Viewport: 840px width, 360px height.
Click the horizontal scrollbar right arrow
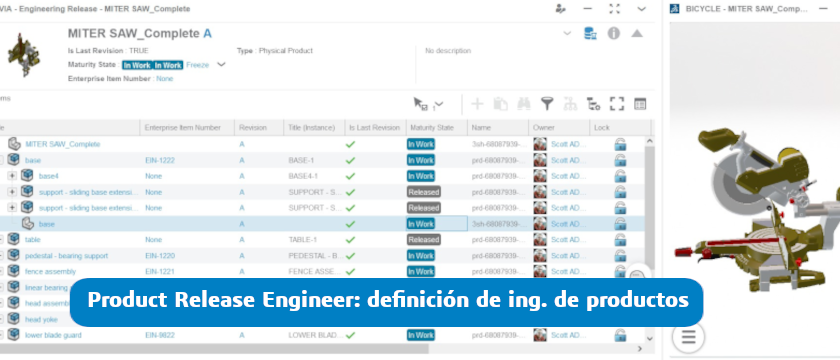(639, 349)
